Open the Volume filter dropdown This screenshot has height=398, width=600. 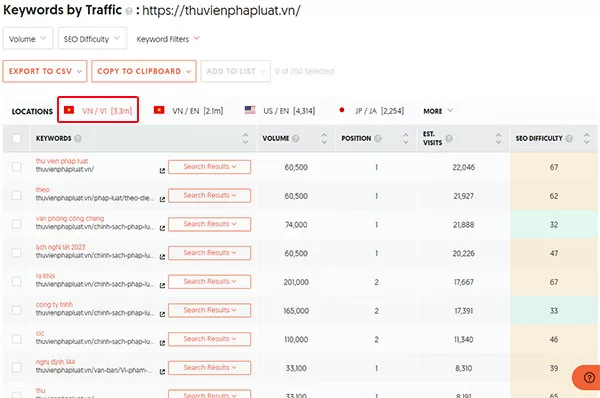point(28,39)
